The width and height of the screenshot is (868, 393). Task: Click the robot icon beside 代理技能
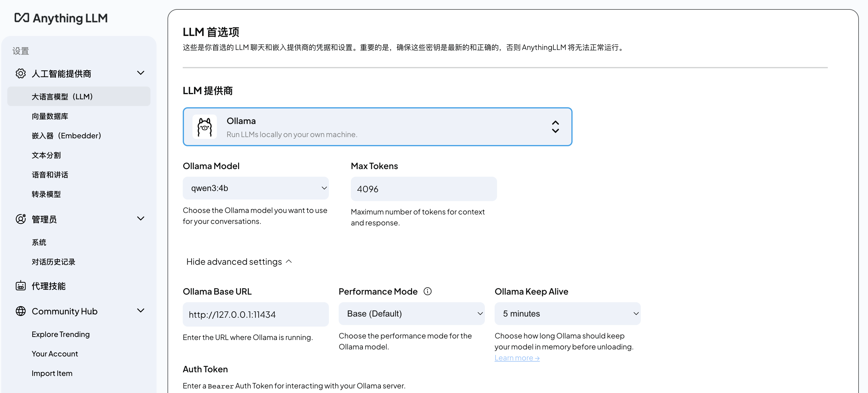[20, 286]
